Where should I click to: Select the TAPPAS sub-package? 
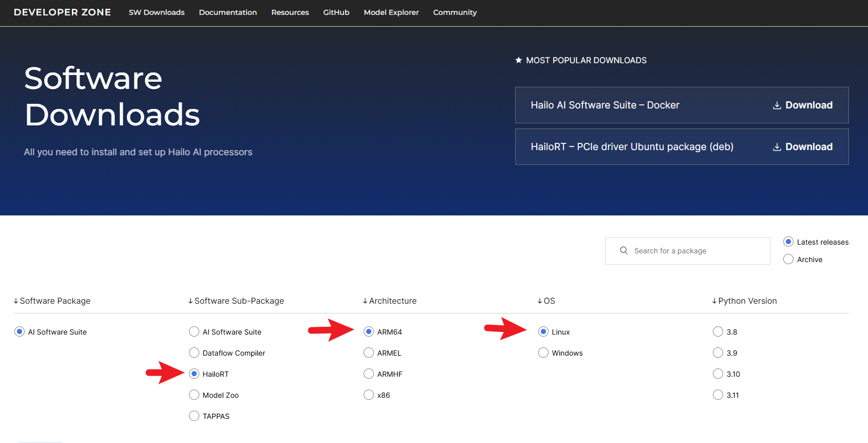[x=194, y=416]
